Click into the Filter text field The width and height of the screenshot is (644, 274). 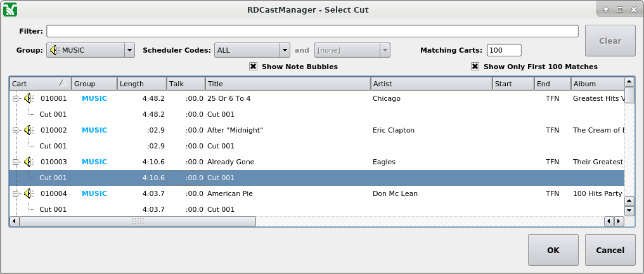(312, 31)
